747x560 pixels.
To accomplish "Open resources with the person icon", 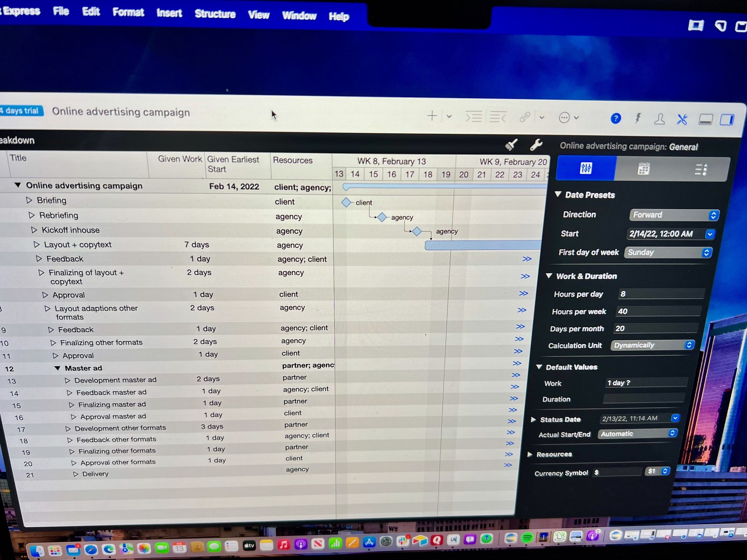I will pos(660,119).
